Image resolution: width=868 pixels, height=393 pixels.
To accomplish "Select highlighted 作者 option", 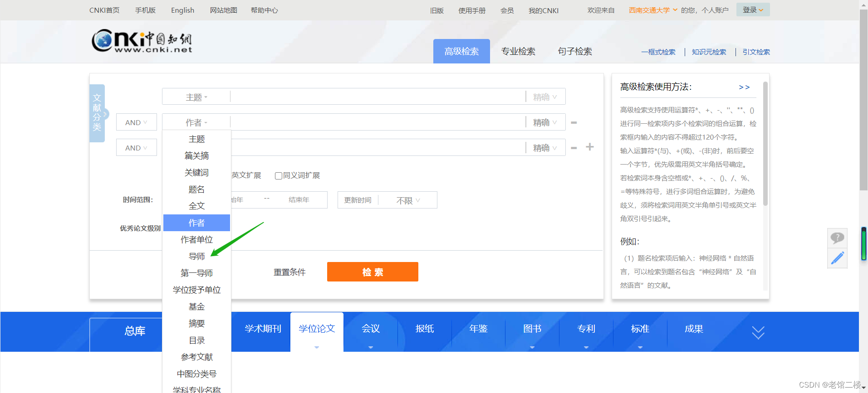I will pyautogui.click(x=196, y=223).
